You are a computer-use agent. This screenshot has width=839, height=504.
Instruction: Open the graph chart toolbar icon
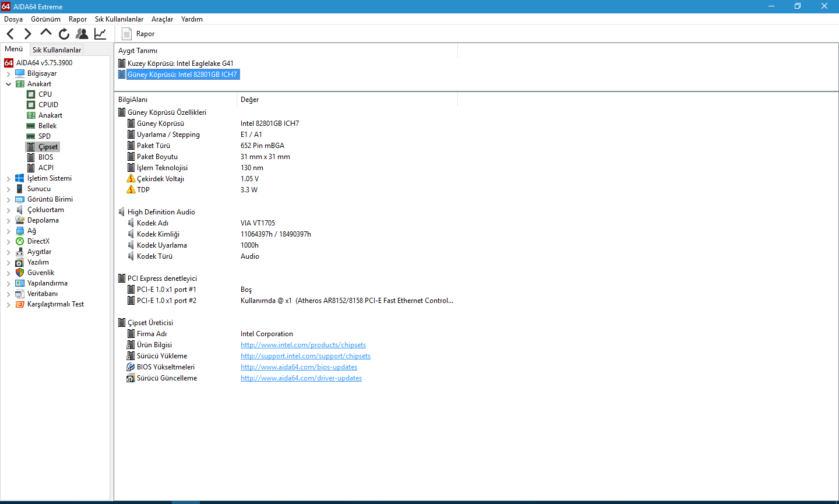(100, 34)
